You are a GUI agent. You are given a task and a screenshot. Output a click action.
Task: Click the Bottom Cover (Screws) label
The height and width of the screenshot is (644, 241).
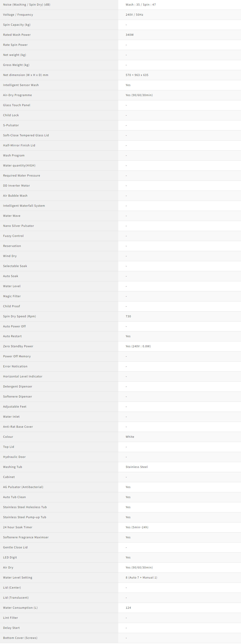pos(20,638)
